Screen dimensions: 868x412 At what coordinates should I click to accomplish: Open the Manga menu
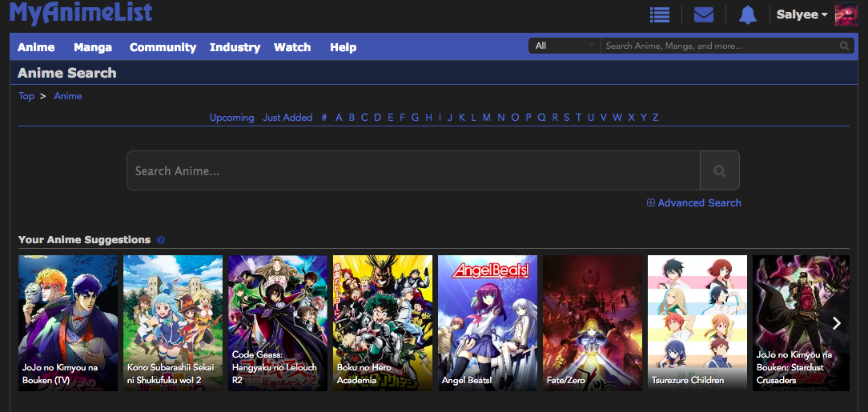click(93, 47)
